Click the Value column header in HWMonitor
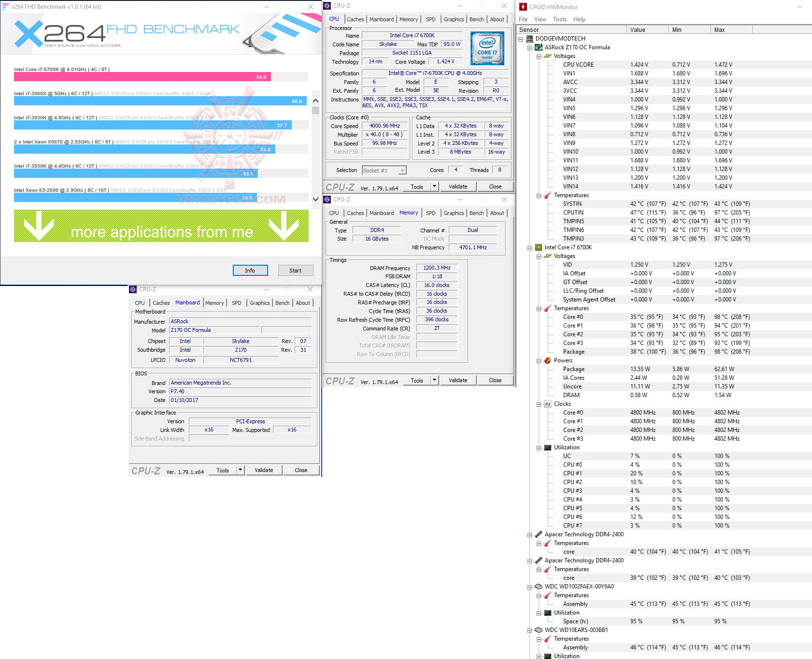812x659 pixels. (648, 30)
